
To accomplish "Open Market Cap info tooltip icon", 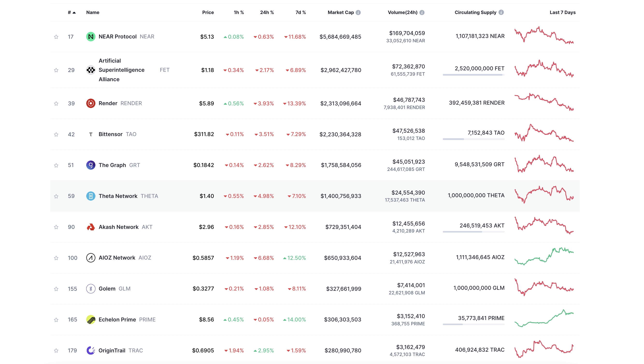I will (x=358, y=12).
